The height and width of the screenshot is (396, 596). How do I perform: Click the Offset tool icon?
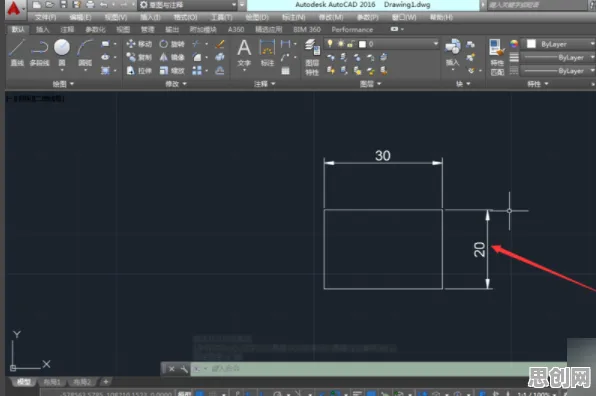[220, 71]
